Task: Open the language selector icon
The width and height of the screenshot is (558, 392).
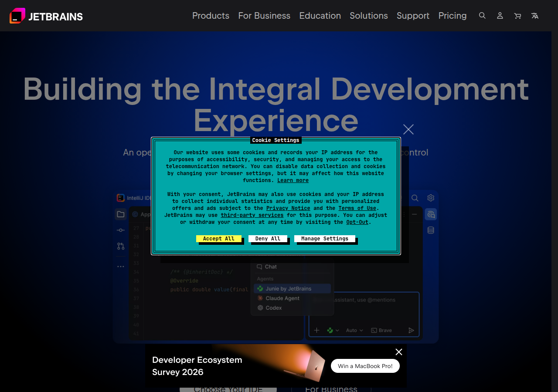Action: point(535,16)
